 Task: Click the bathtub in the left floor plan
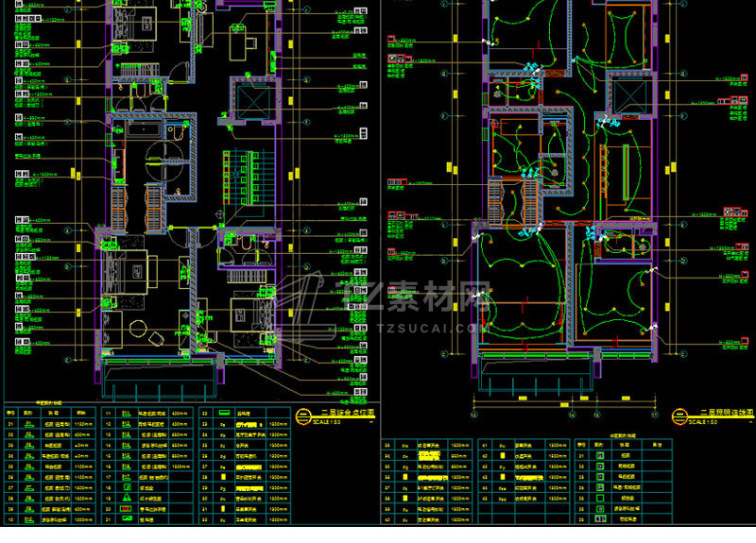tap(144, 129)
